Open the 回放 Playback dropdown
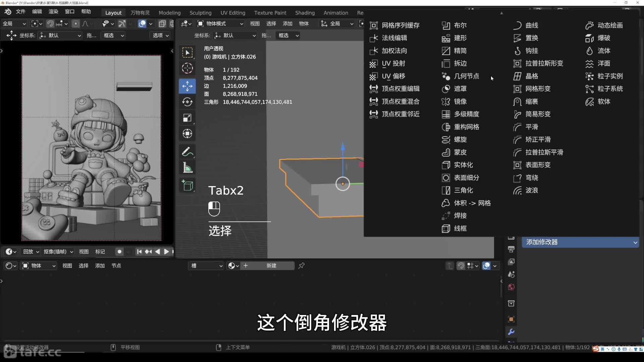Image resolution: width=644 pixels, height=362 pixels. (x=31, y=252)
